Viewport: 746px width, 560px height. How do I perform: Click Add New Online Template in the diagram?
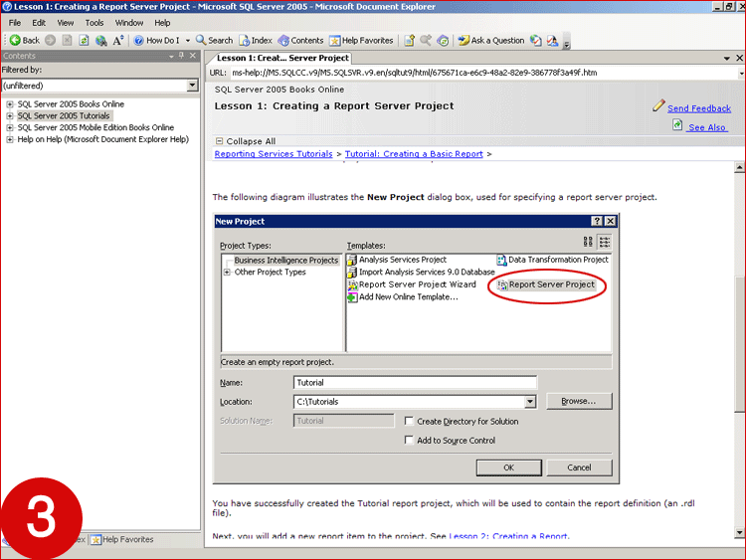click(403, 296)
